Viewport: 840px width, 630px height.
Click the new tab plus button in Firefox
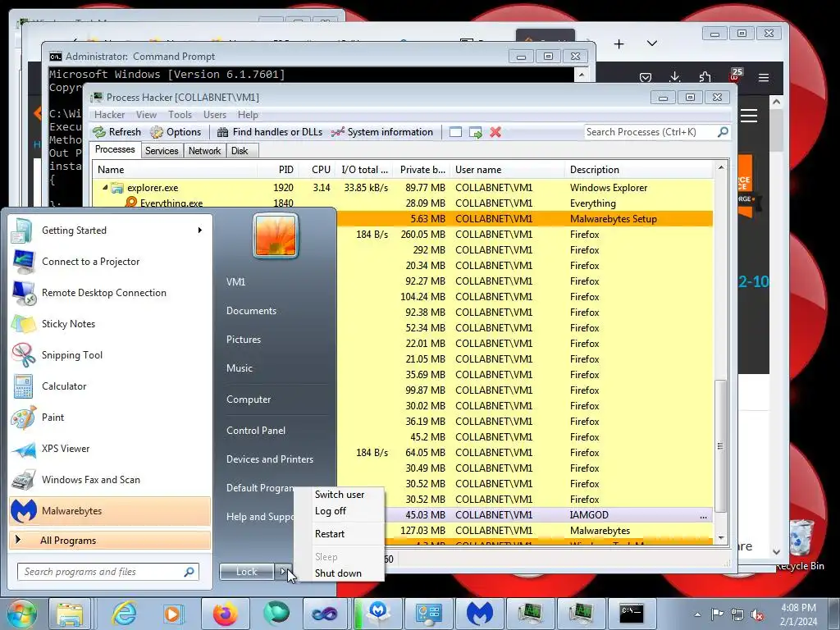coord(619,44)
